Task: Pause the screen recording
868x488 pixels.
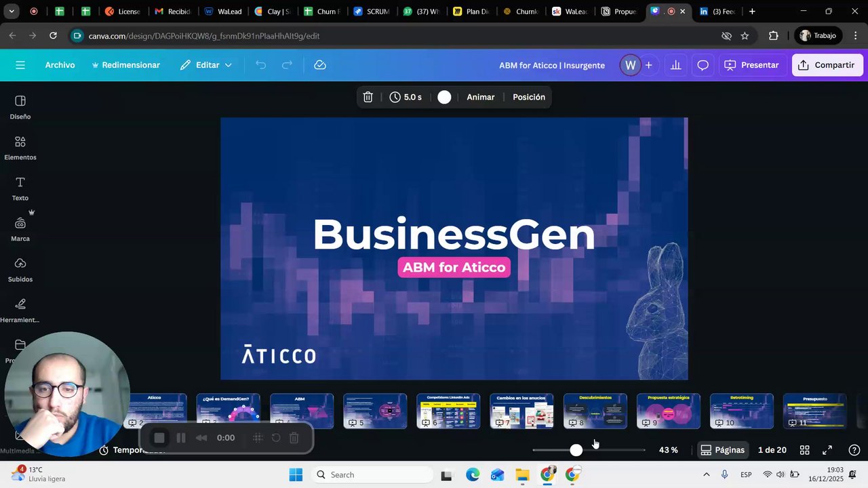Action: [x=181, y=438]
